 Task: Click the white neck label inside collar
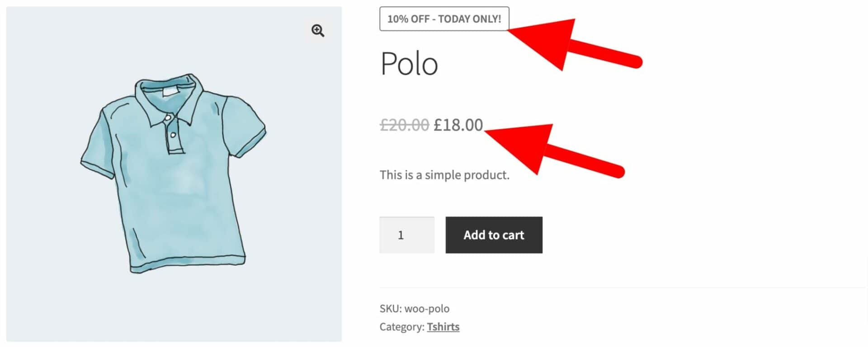coord(169,92)
